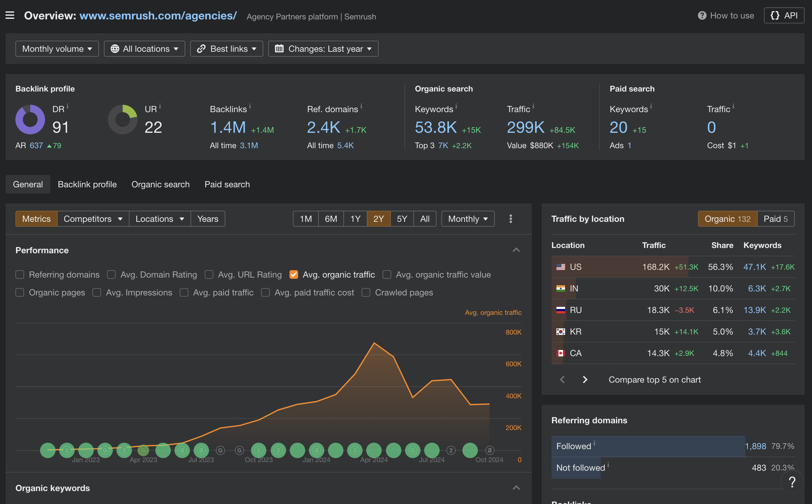Screen dimensions: 812x504
Task: Click the API icon in top right
Action: click(784, 15)
